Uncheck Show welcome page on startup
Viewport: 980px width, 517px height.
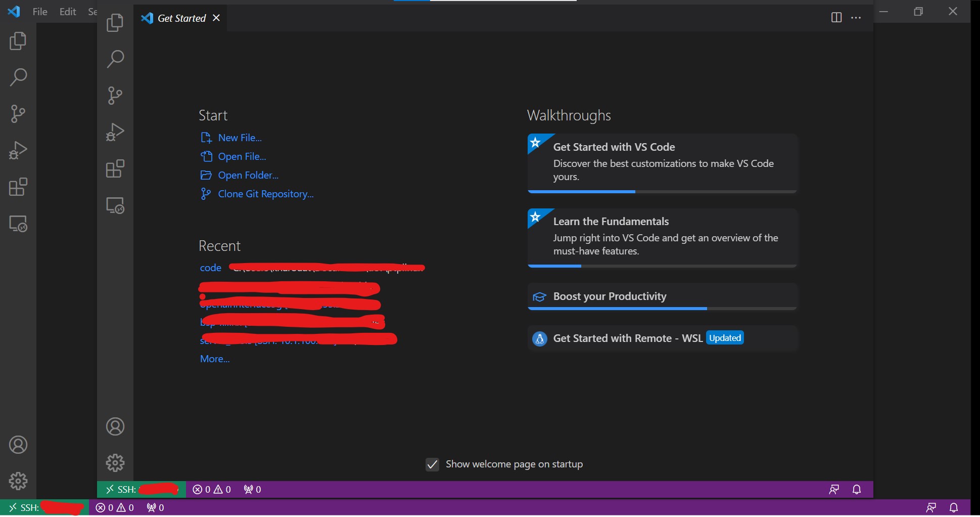tap(432, 464)
